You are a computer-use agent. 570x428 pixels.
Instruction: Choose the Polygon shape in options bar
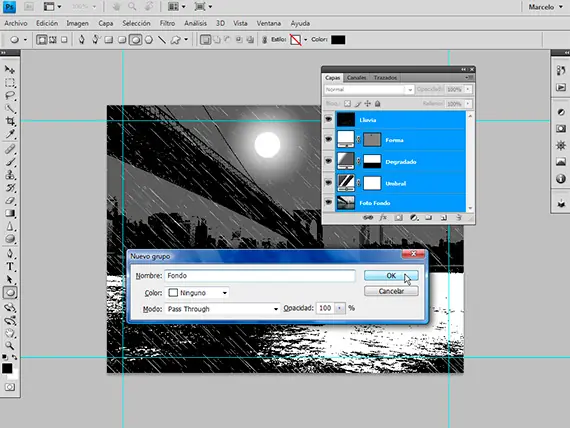click(x=149, y=40)
